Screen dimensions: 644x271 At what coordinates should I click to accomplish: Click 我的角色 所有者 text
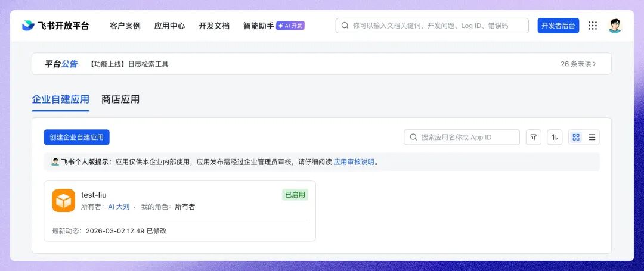pos(168,207)
